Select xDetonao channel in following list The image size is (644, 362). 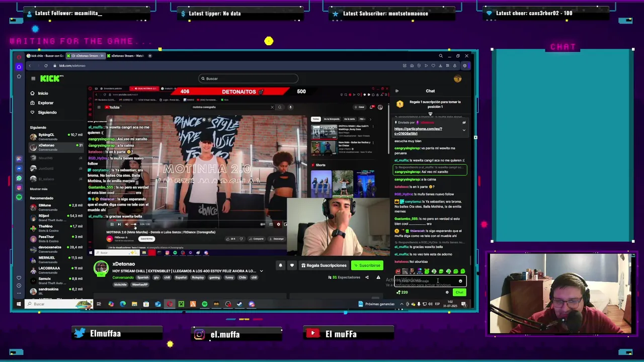tap(55, 147)
